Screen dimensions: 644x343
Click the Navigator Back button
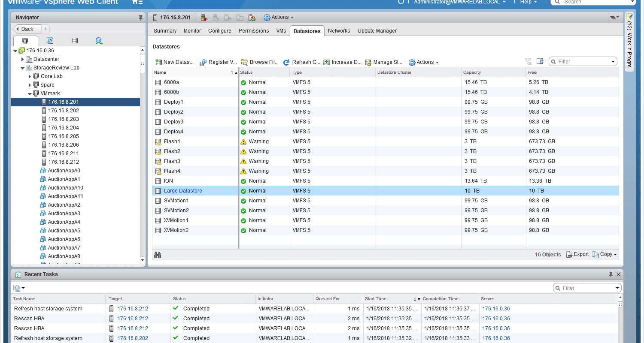(27, 29)
